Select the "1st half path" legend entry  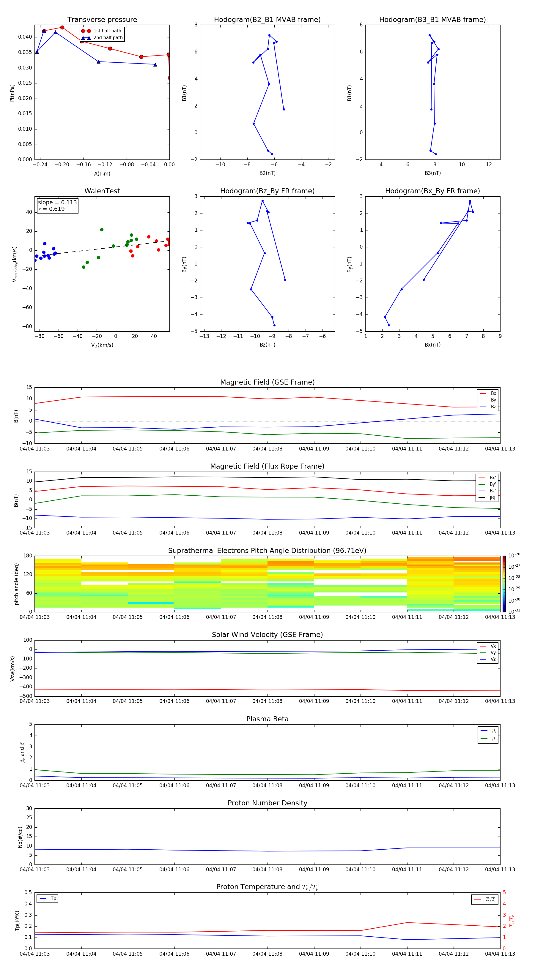coord(101,31)
